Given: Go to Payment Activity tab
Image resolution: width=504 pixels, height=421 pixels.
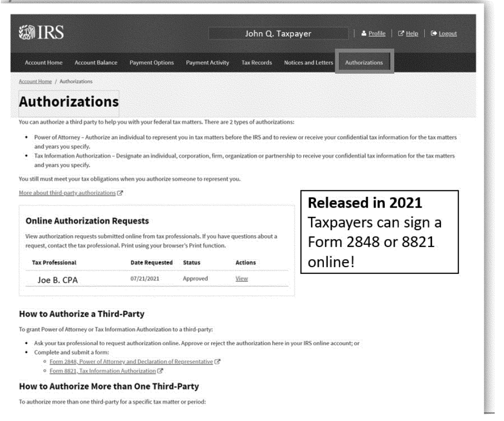Looking at the screenshot, I should click(208, 62).
